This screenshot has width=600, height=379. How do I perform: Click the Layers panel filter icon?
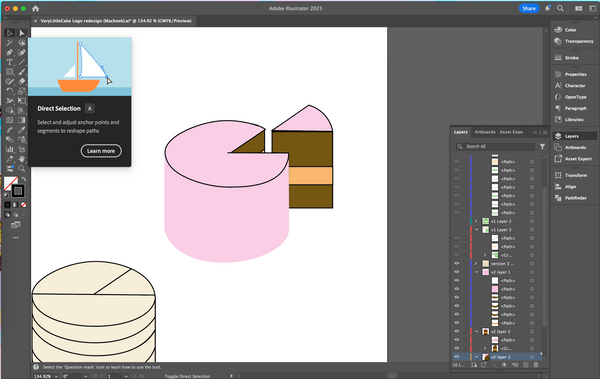(x=542, y=146)
